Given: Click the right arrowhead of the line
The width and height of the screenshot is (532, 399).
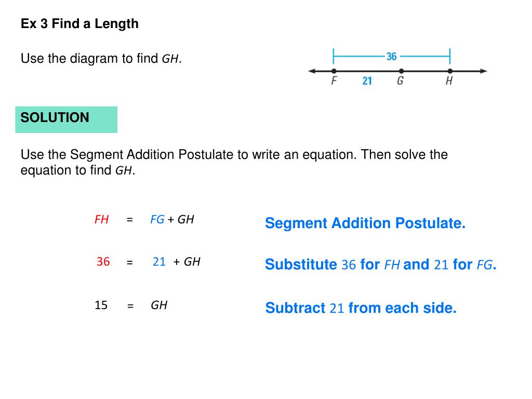Looking at the screenshot, I should point(483,71).
